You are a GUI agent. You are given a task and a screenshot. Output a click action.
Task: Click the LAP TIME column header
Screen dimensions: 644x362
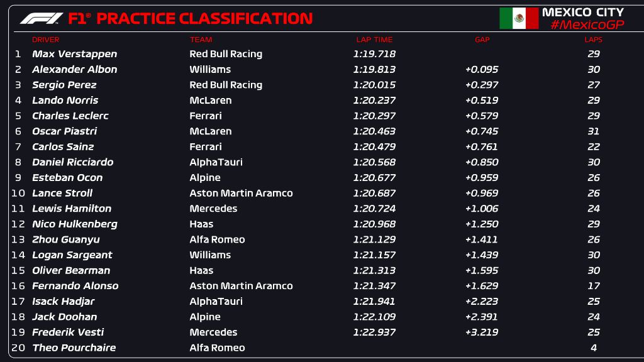375,40
